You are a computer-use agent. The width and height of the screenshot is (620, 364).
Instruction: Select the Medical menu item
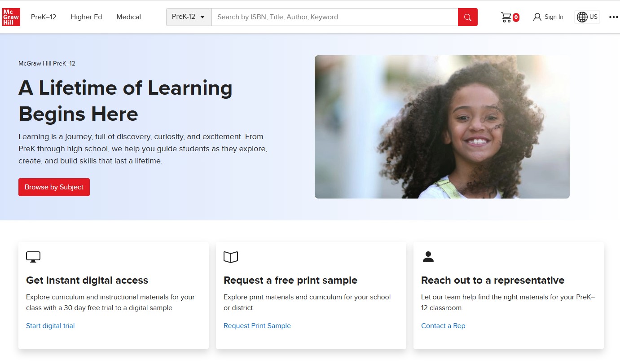tap(128, 17)
